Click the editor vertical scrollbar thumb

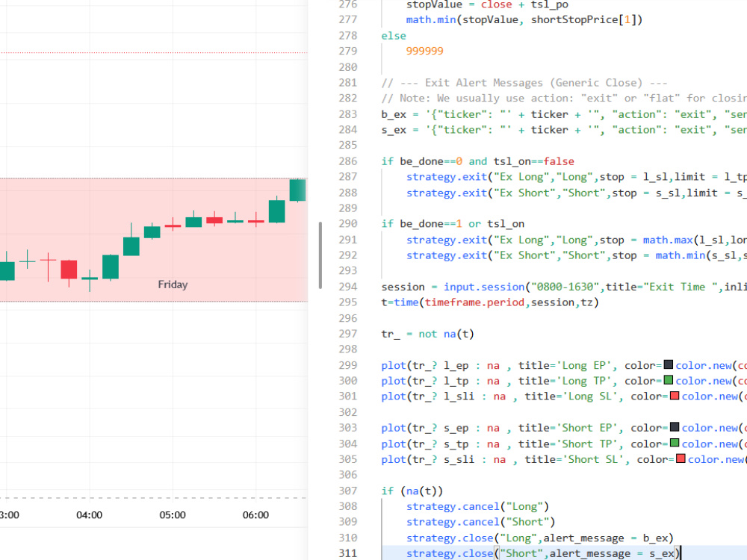[x=320, y=255]
